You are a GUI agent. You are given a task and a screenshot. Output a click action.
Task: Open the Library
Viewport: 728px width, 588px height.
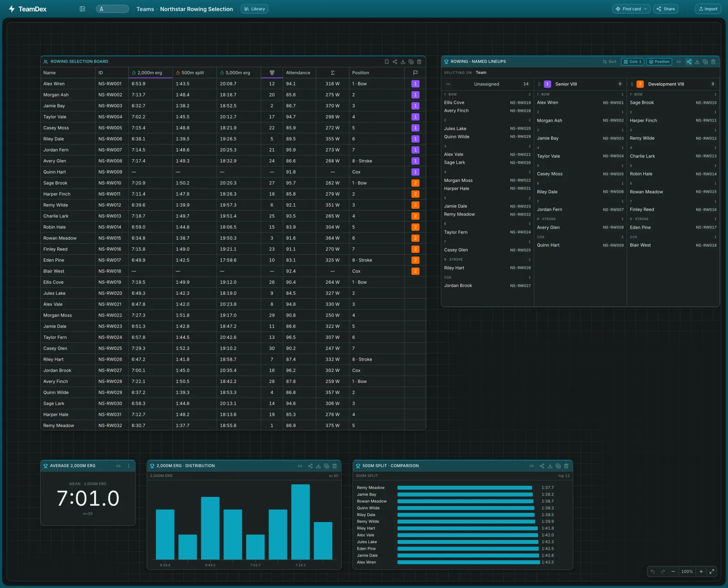pyautogui.click(x=254, y=9)
